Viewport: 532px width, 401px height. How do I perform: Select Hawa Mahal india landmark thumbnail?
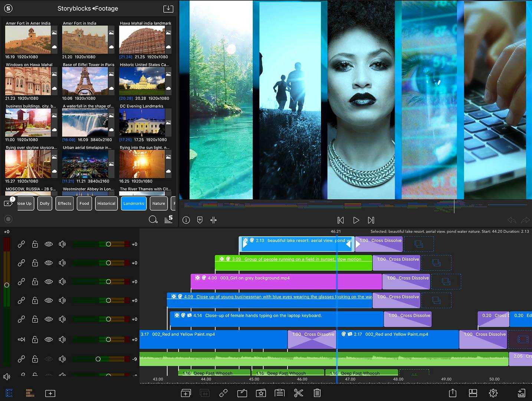(x=142, y=40)
